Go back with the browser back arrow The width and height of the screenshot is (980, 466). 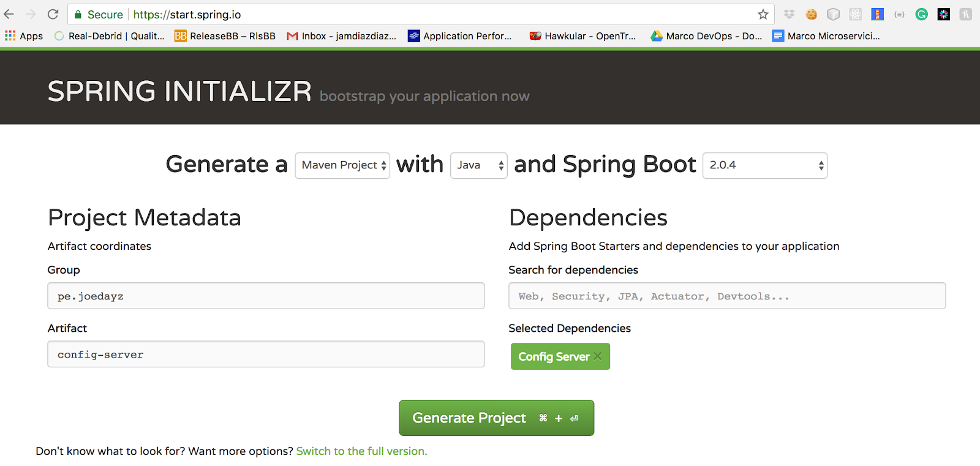(x=9, y=14)
